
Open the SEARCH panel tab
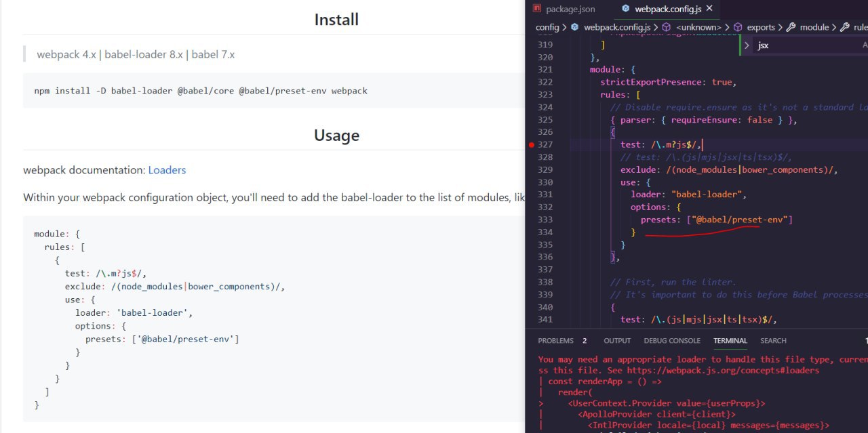coord(773,341)
